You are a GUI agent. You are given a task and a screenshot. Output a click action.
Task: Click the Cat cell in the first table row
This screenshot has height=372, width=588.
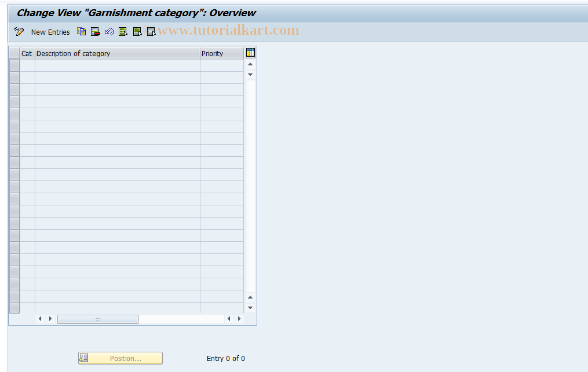(x=27, y=65)
